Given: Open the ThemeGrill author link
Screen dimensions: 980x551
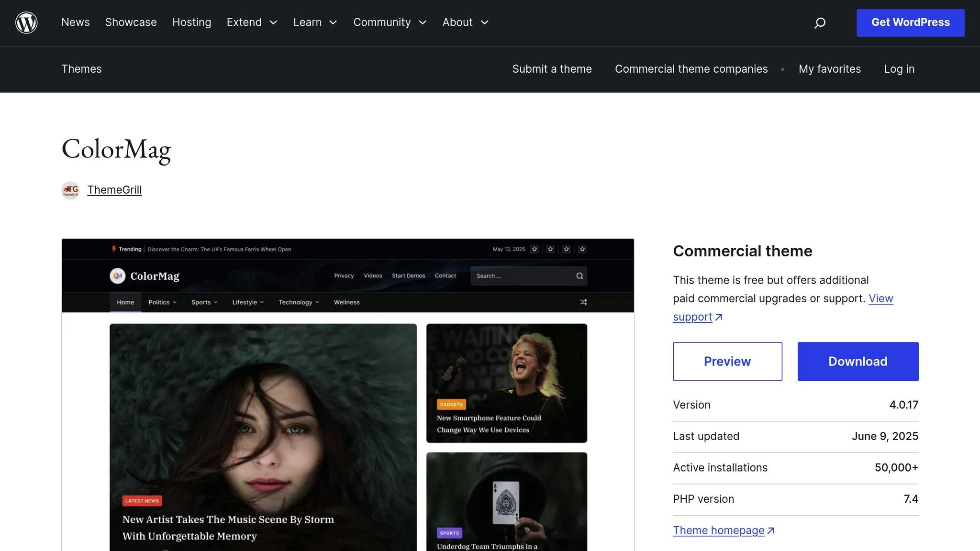Looking at the screenshot, I should pyautogui.click(x=114, y=190).
